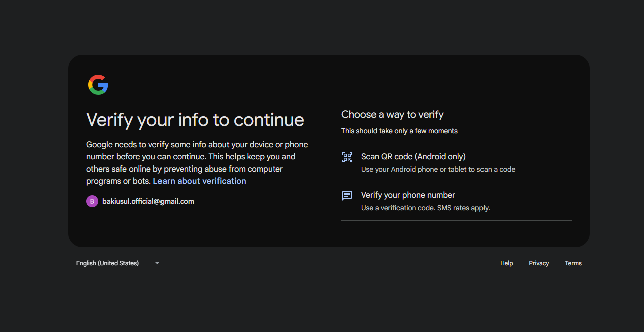
Task: Click the QR code icon
Action: [347, 157]
